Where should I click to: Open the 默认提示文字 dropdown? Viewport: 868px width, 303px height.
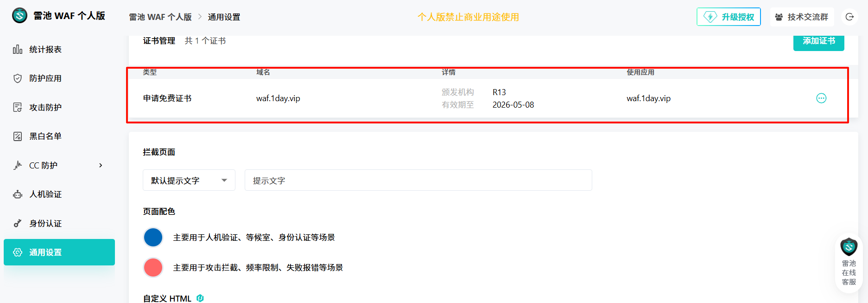[189, 180]
